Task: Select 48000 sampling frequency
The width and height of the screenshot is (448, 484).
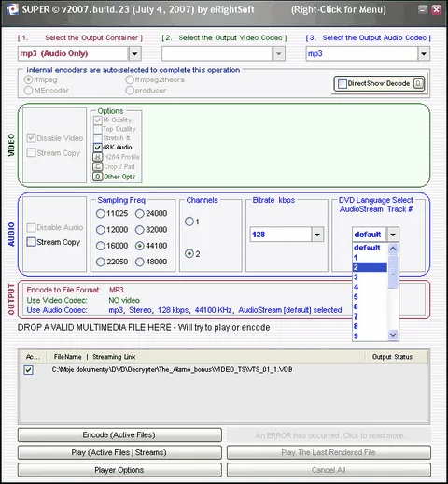Action: click(140, 262)
